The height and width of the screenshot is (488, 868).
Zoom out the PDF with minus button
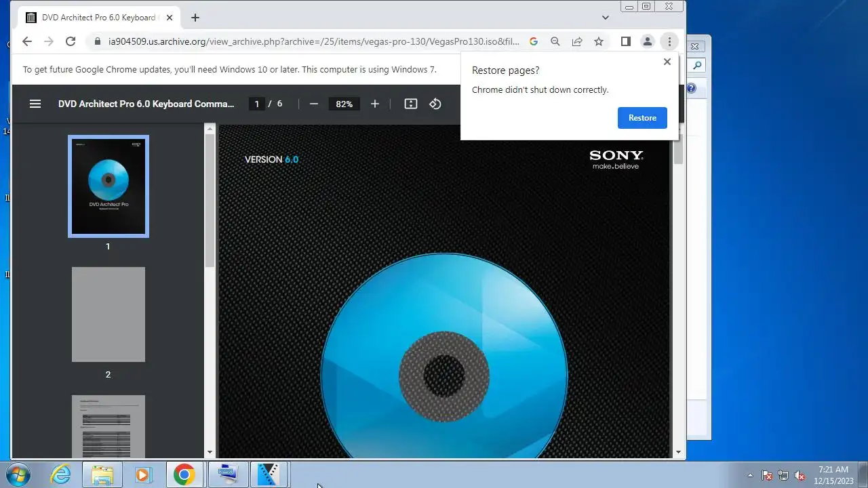point(314,104)
